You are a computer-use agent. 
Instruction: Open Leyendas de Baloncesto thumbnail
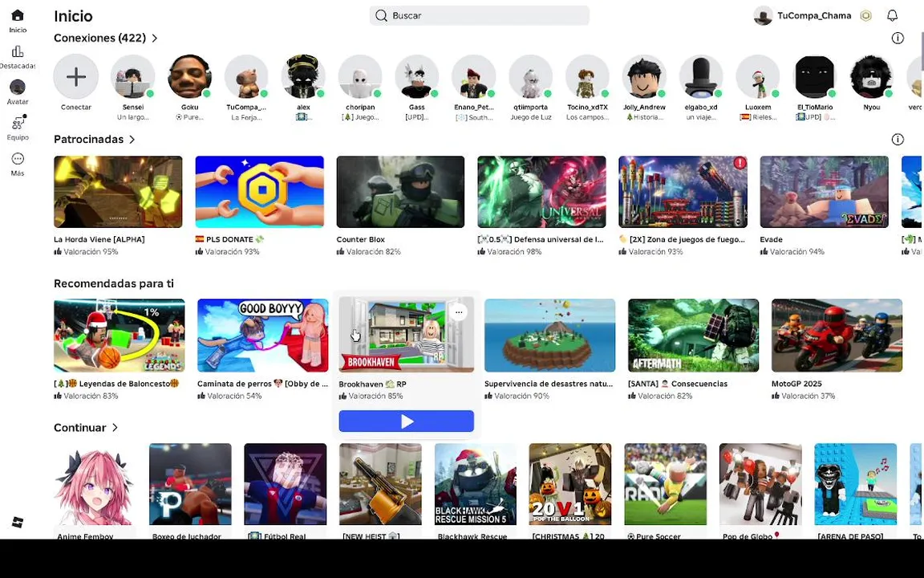(x=119, y=335)
